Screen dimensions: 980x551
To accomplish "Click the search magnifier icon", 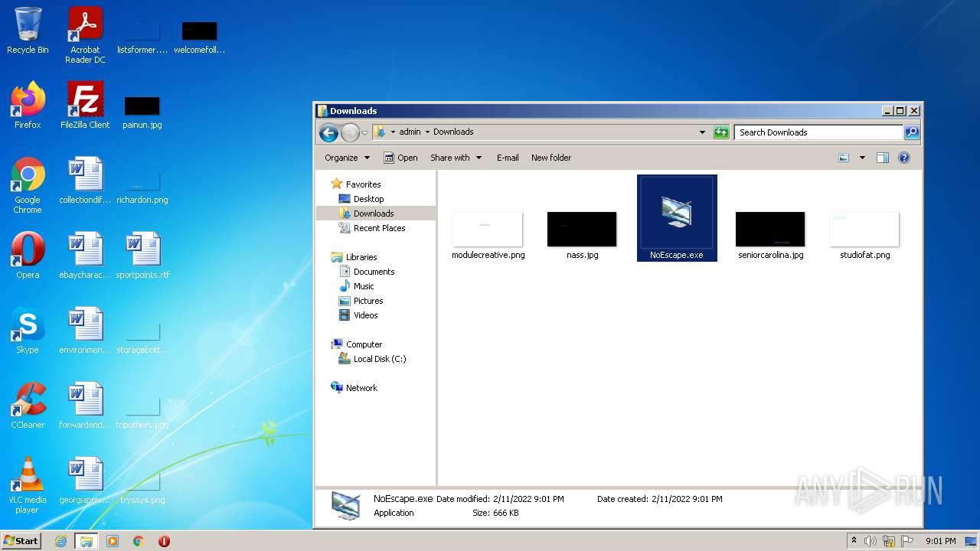I will click(x=912, y=132).
